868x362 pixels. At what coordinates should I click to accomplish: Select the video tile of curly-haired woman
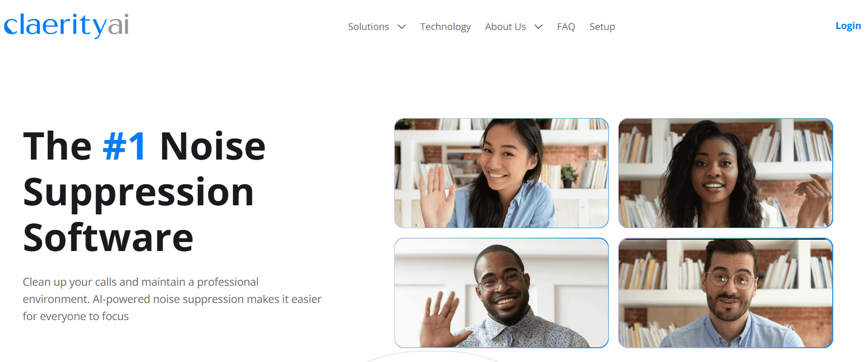pyautogui.click(x=725, y=173)
